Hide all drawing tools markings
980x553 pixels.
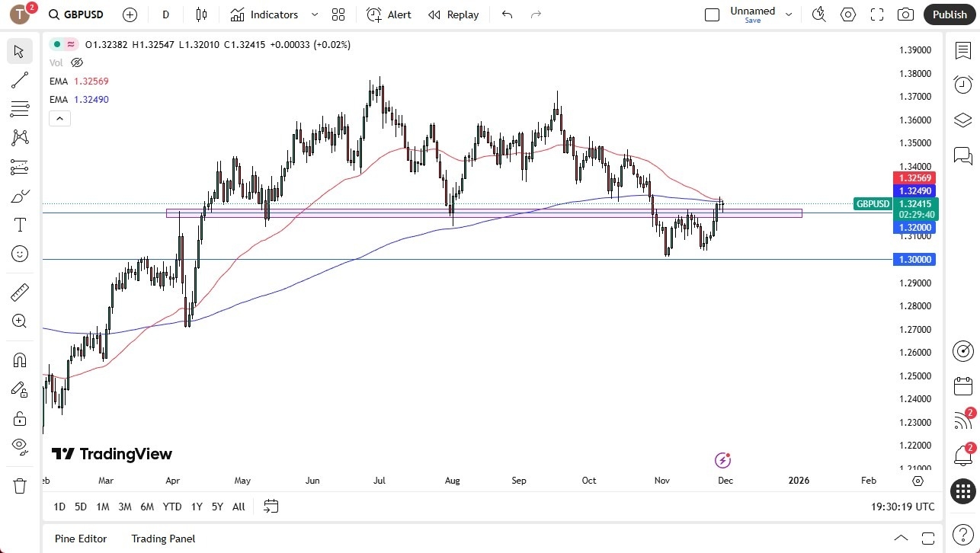pyautogui.click(x=19, y=446)
